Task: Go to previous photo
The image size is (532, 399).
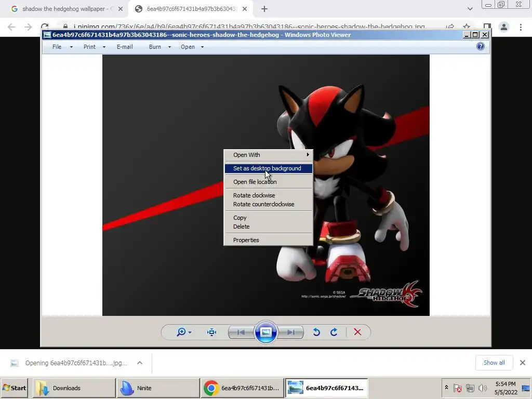Action: tap(241, 332)
